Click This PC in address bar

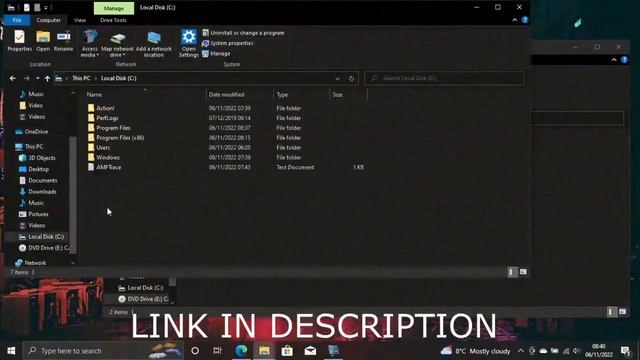pos(81,78)
